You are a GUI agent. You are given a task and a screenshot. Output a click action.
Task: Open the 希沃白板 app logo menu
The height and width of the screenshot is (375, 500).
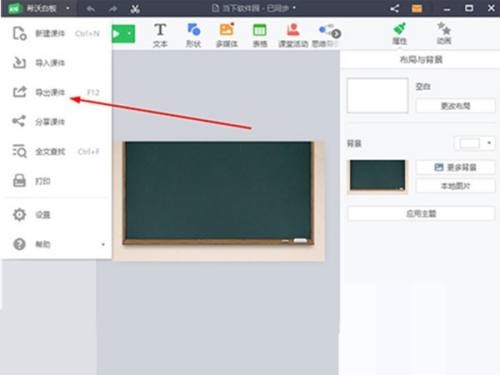click(15, 8)
